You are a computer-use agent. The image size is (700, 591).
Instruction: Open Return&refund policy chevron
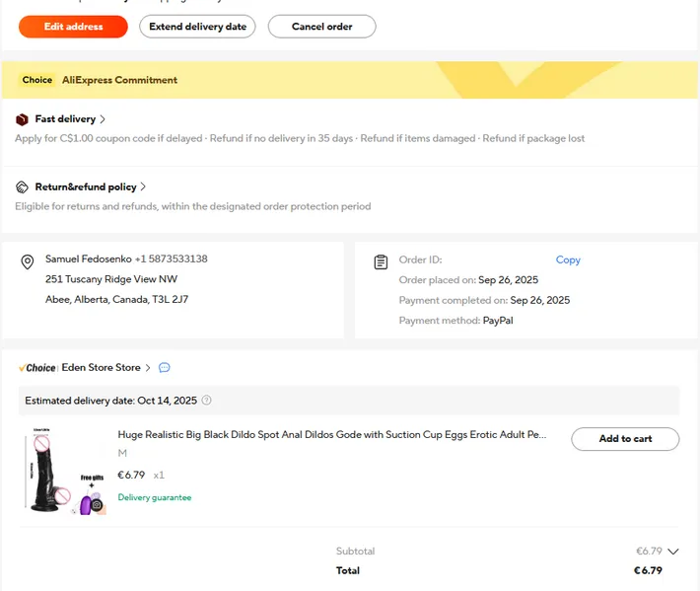tap(143, 186)
